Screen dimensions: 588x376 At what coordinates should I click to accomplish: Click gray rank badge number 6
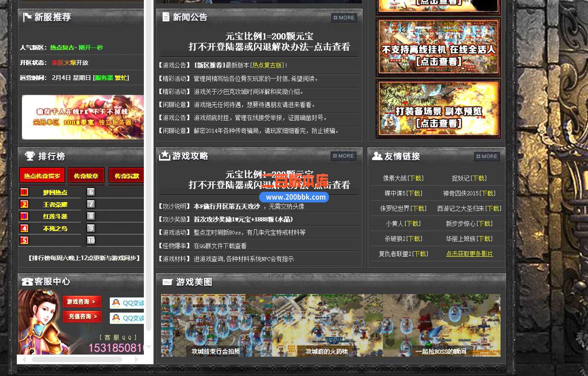(x=91, y=192)
